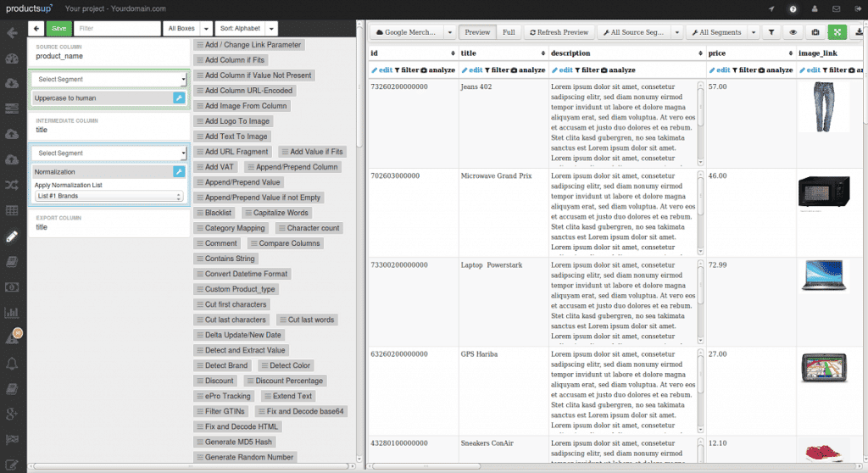868x473 pixels.
Task: Click the Filter input field
Action: coord(117,28)
